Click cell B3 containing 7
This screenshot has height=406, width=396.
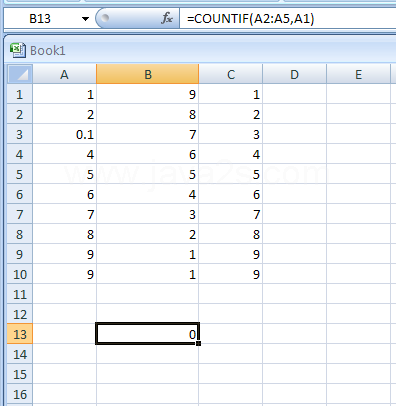click(x=148, y=134)
